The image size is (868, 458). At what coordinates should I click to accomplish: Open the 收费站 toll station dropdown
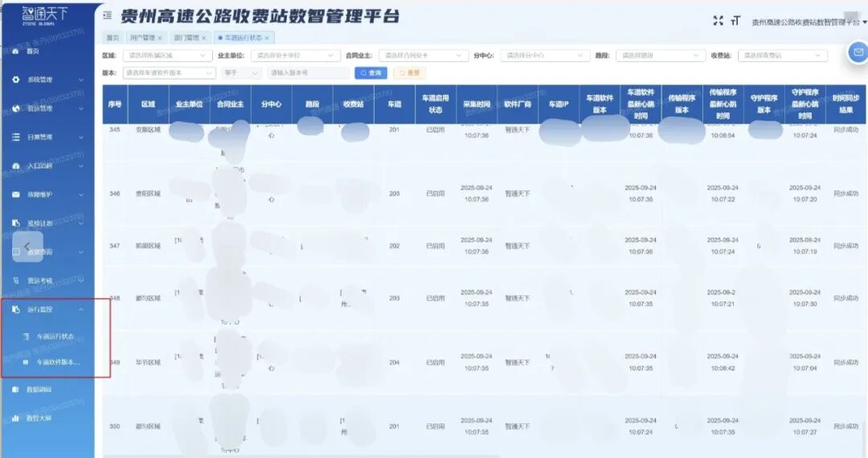[x=781, y=55]
